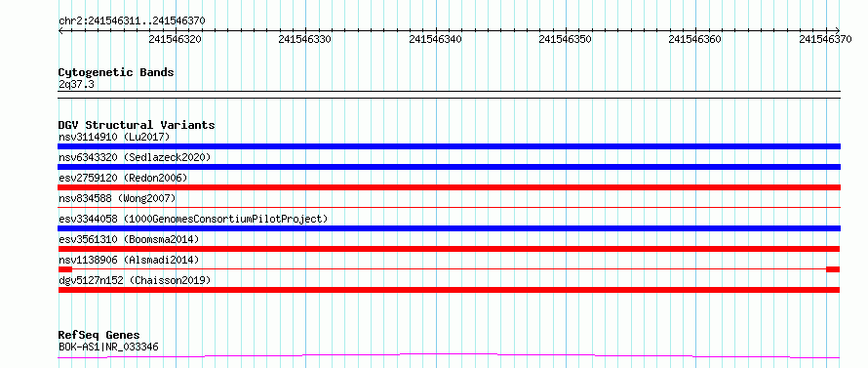868x368 pixels.
Task: Click the esv3344058 1000GenomesConsortiumPilotProject blue bar
Action: 449,228
